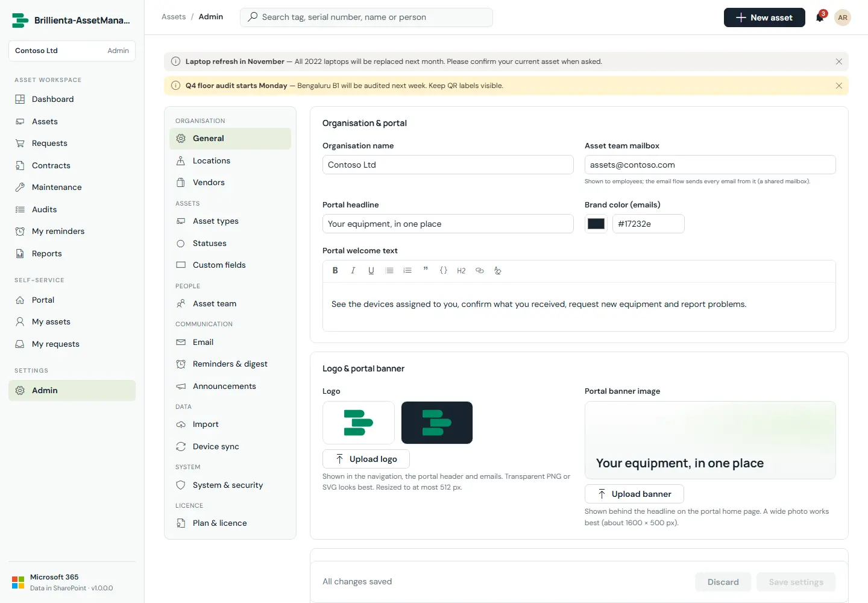Image resolution: width=868 pixels, height=603 pixels.
Task: Toggle italic formatting in welcome text editor
Action: click(353, 271)
